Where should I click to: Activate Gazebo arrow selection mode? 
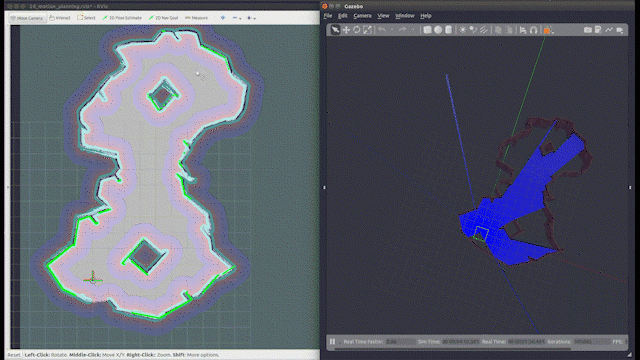point(335,30)
